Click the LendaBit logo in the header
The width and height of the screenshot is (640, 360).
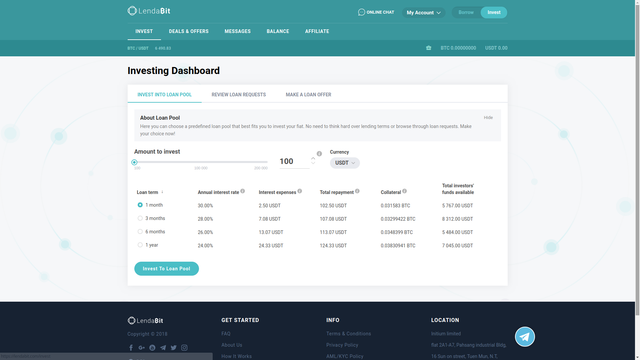coord(149,11)
